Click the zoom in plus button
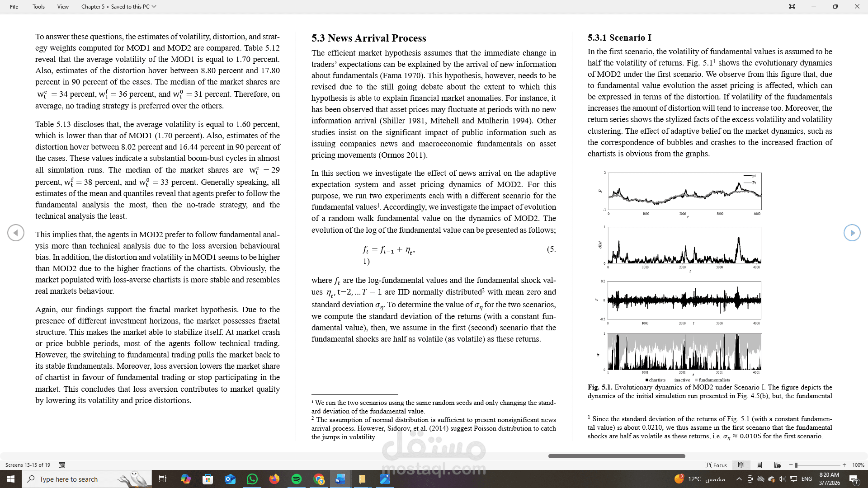 pos(844,465)
